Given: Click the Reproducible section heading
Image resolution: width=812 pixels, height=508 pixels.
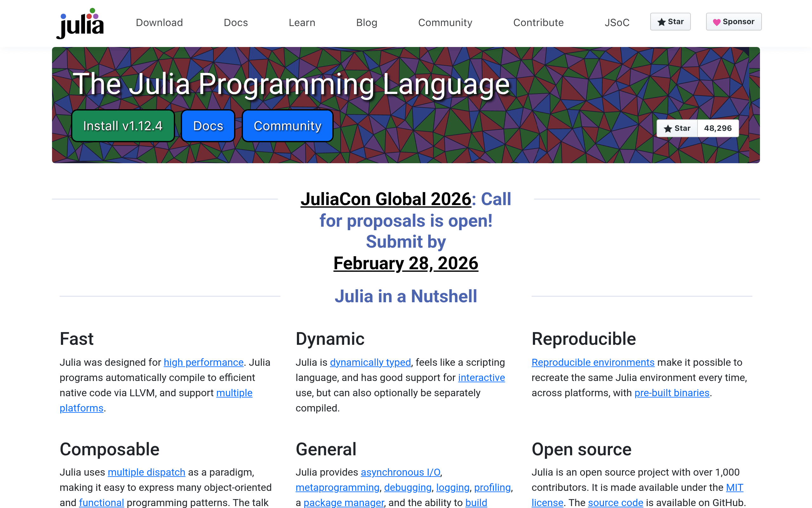Looking at the screenshot, I should 584,339.
